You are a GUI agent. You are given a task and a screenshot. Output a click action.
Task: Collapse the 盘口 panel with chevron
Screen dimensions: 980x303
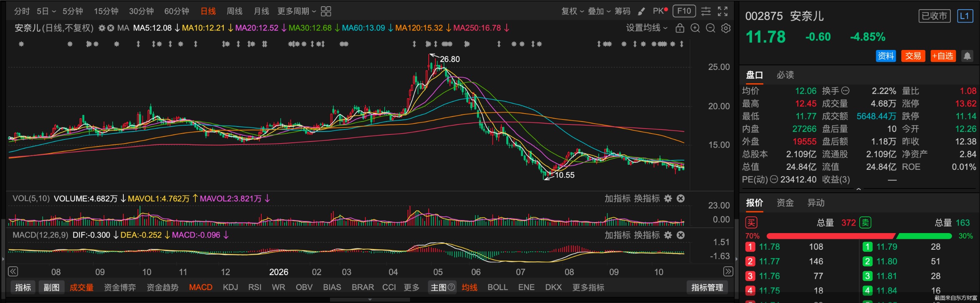click(858, 189)
